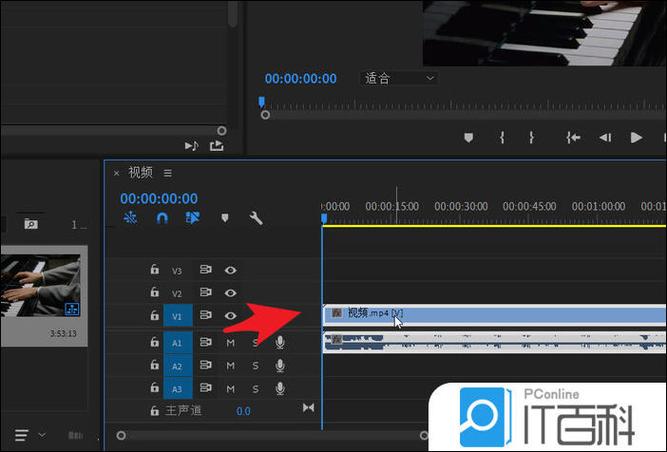Screen dimensions: 667x452
Task: Hide V3 track output eye
Action: click(x=231, y=270)
